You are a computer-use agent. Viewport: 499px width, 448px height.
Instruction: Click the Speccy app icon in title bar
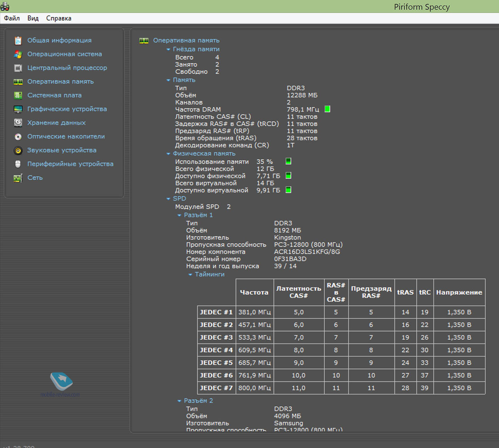click(x=5, y=6)
